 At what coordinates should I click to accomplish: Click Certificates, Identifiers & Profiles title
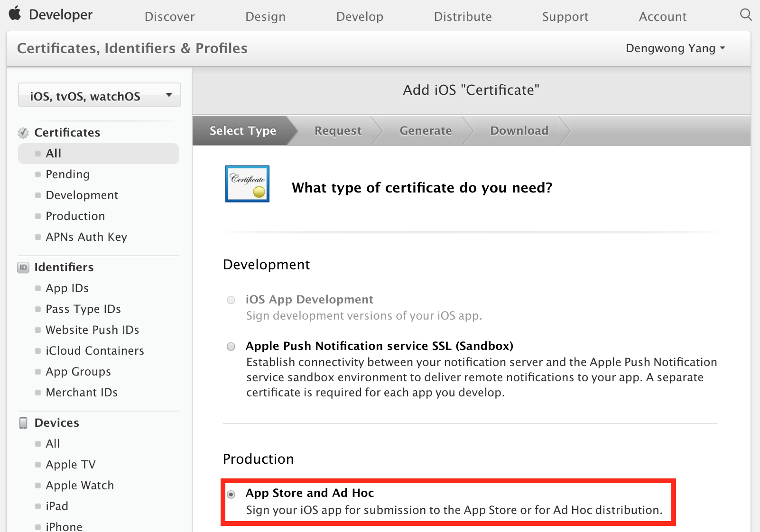(132, 48)
